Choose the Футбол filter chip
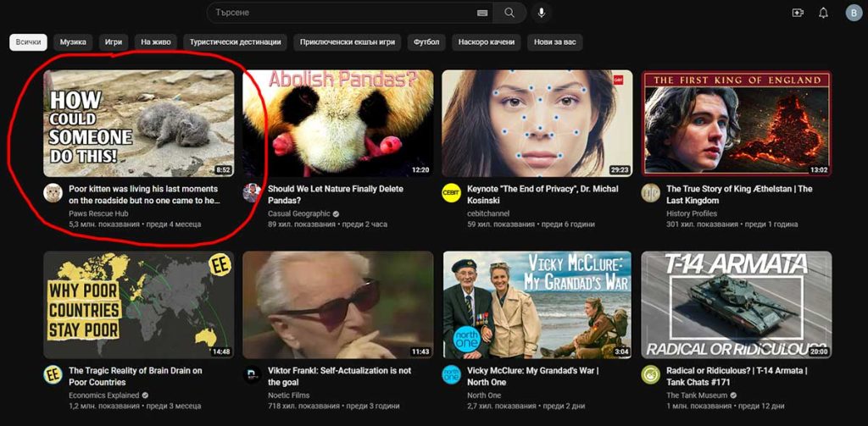 (426, 41)
